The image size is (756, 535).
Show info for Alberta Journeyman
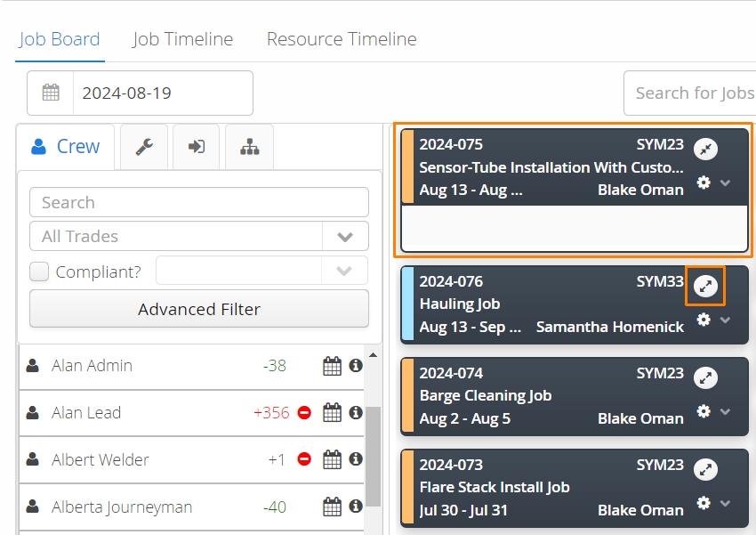356,507
